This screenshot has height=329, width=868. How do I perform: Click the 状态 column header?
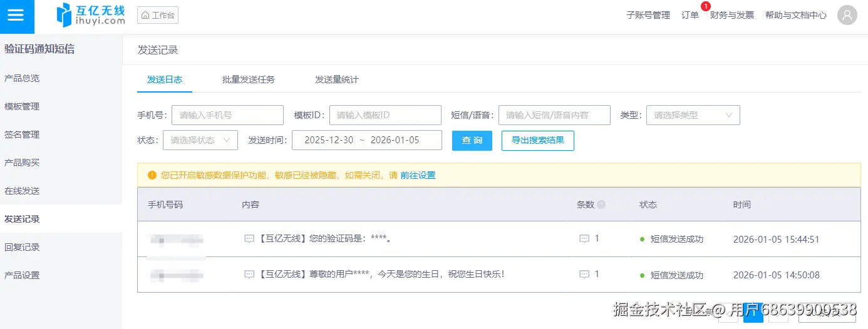point(648,205)
